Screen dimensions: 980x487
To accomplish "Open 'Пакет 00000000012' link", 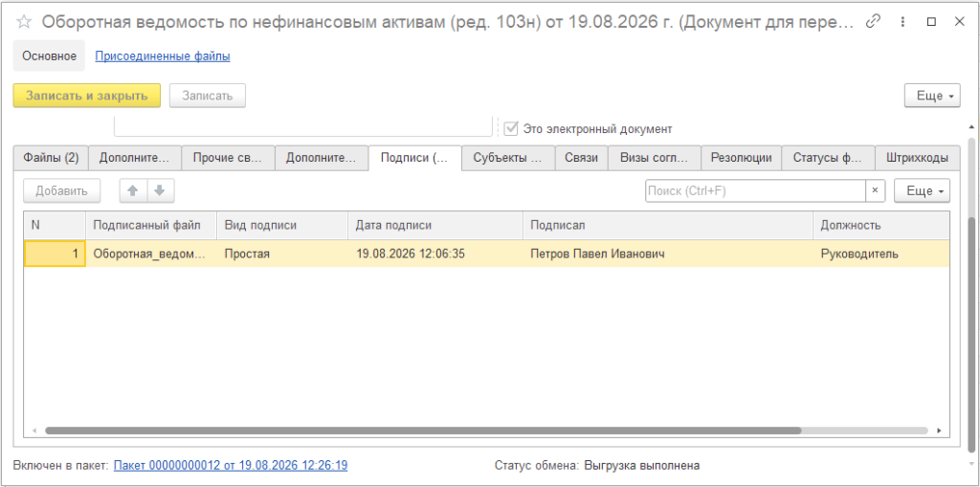I will click(x=231, y=465).
